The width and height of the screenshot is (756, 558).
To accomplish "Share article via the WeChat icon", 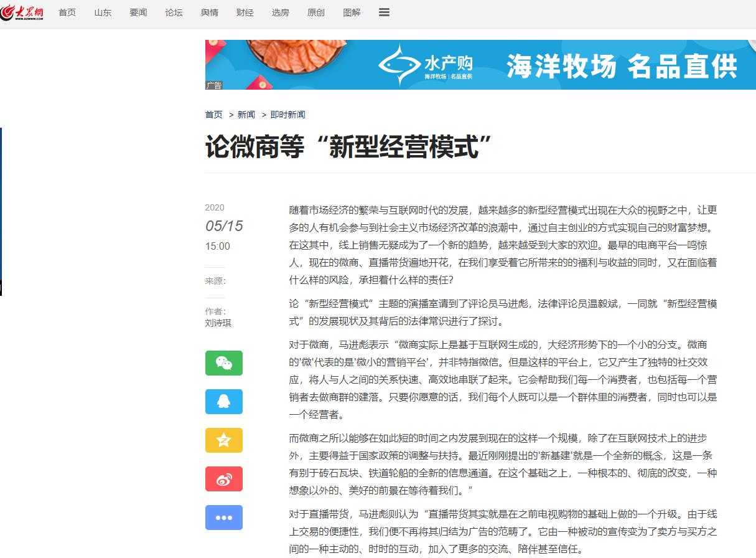I will click(223, 363).
